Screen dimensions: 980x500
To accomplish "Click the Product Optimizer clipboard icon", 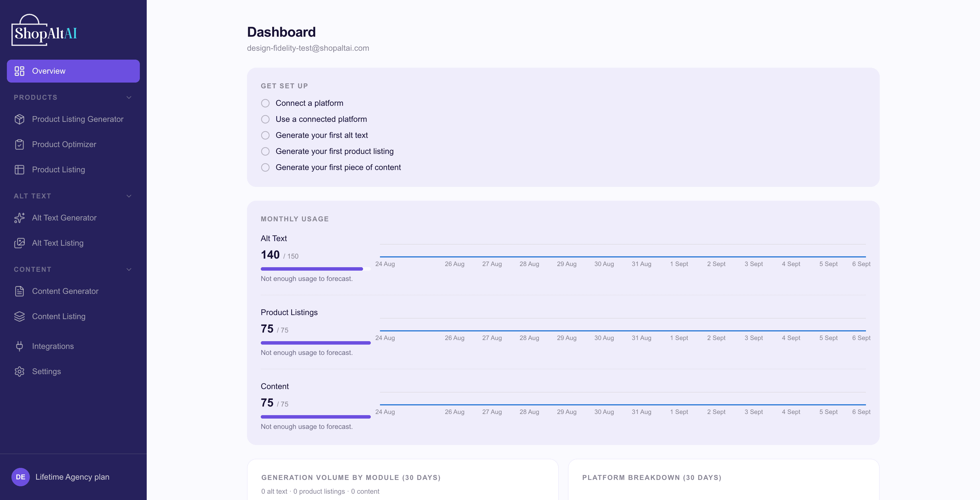I will coord(19,144).
